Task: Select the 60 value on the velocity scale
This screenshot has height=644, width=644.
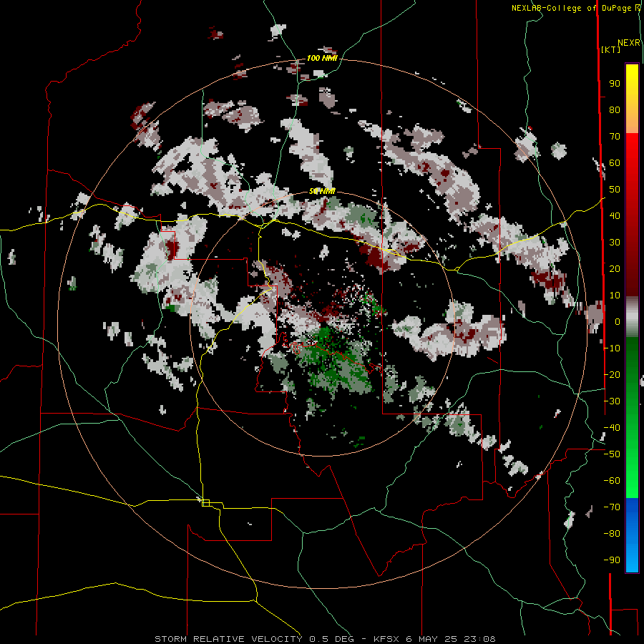Action: [615, 162]
